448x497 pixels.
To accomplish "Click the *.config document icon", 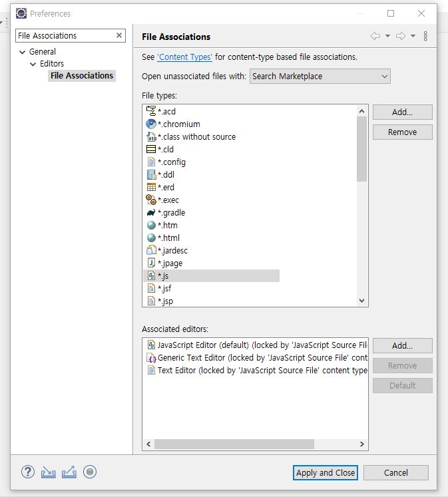I will pos(151,162).
